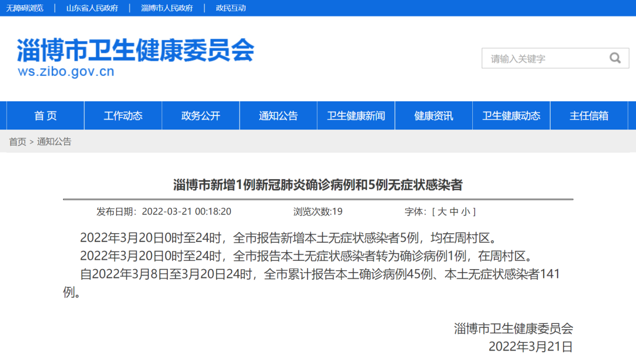
Task: Click the 无障碍浏览 accessibility link
Action: [x=25, y=8]
